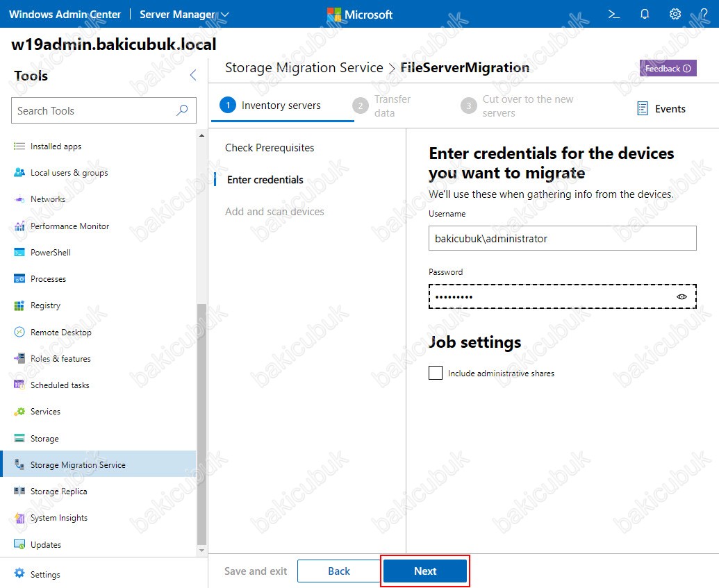Open Local users & groups label
Viewport: 719px width, 588px height.
[x=69, y=173]
